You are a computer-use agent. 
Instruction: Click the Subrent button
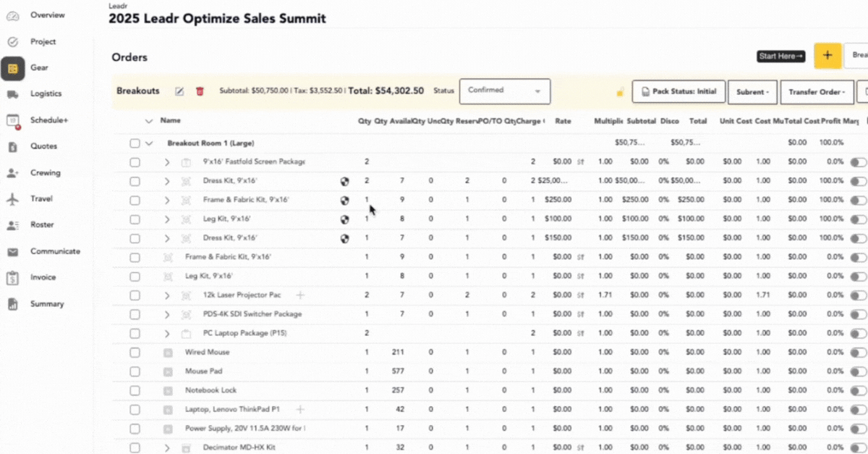click(x=752, y=92)
